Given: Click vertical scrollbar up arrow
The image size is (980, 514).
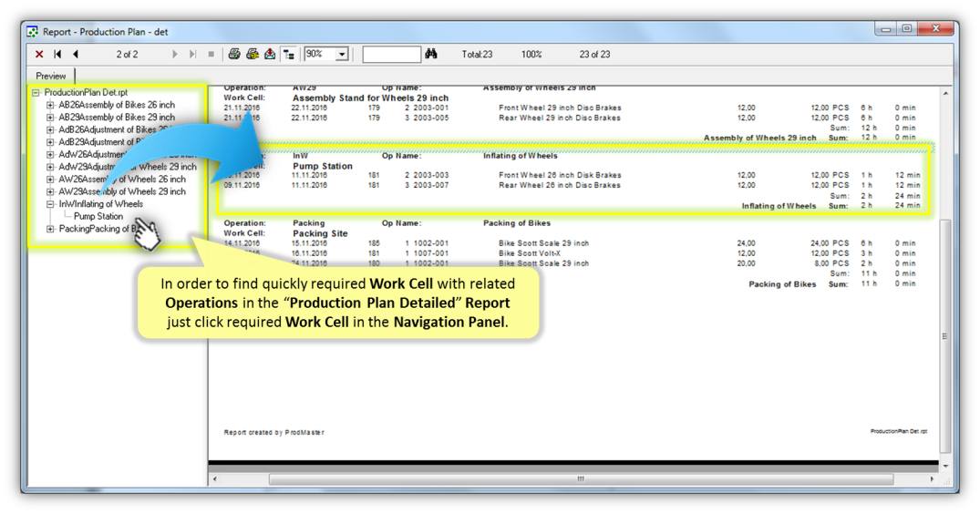Looking at the screenshot, I should [x=945, y=94].
